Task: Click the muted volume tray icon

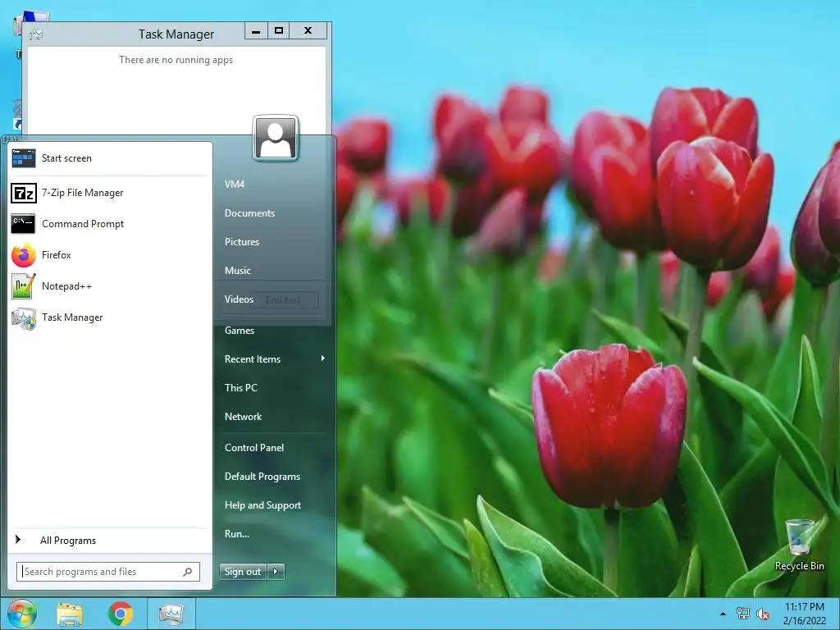Action: pos(762,614)
